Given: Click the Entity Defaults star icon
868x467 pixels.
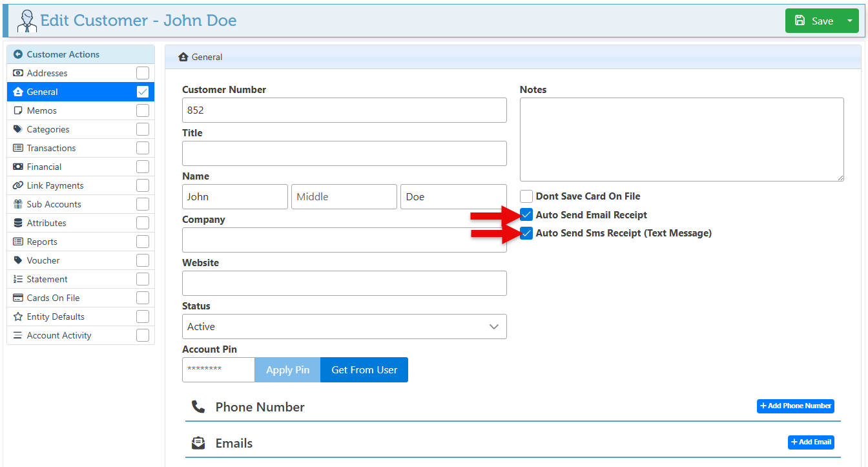Looking at the screenshot, I should point(18,317).
